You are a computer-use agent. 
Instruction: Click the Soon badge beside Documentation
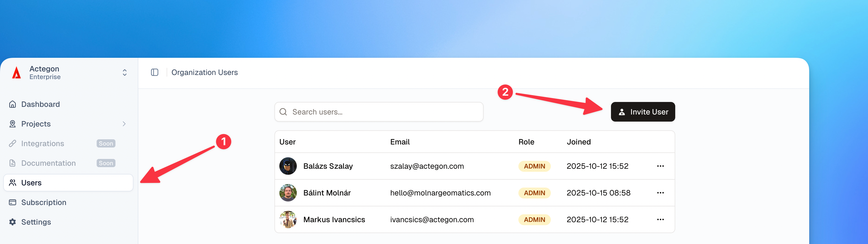(x=106, y=163)
